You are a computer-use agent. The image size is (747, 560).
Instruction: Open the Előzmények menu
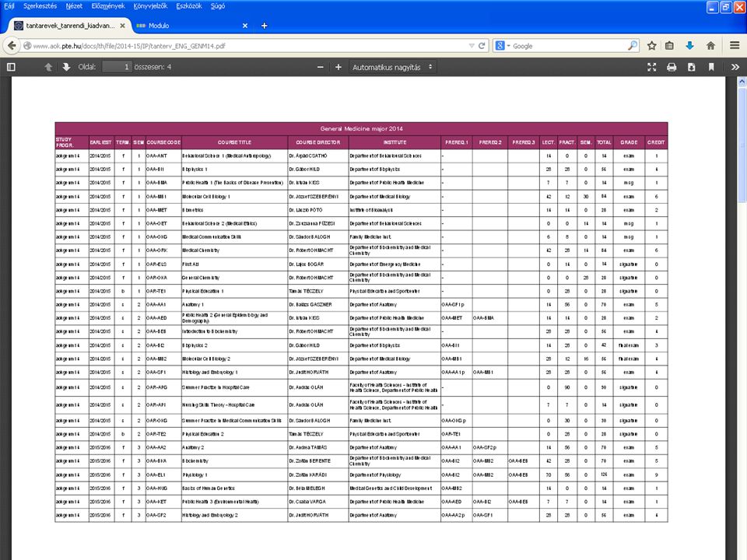pyautogui.click(x=108, y=6)
